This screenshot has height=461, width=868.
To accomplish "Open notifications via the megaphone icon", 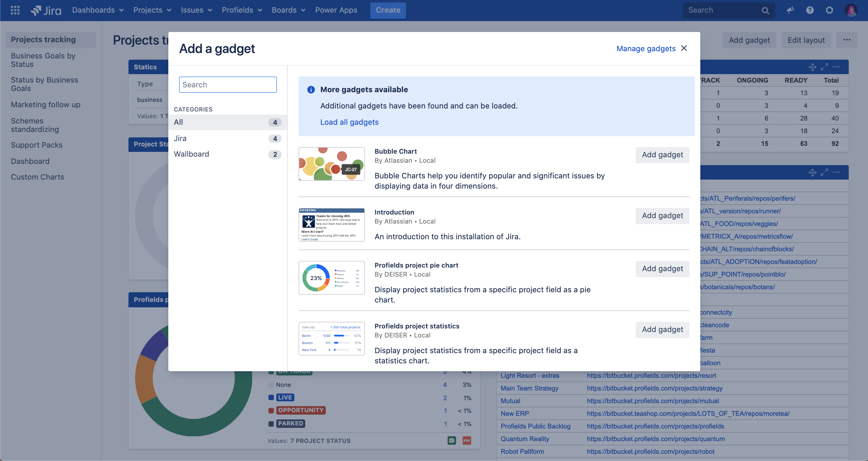I will tap(790, 11).
